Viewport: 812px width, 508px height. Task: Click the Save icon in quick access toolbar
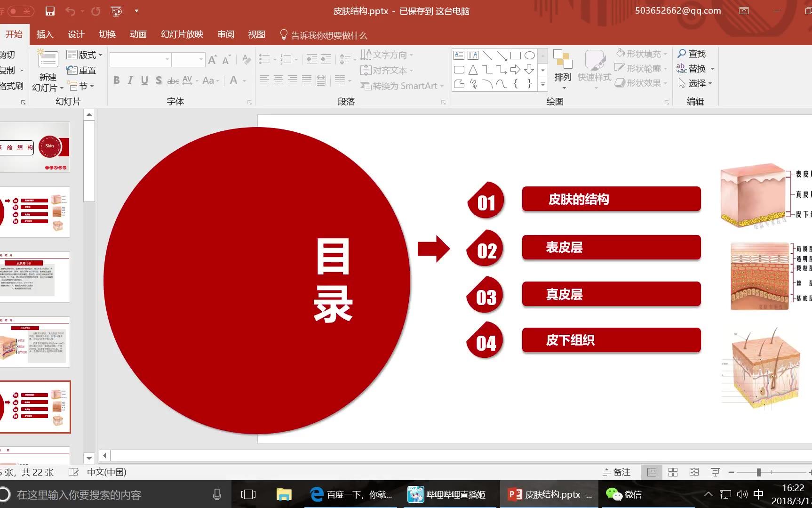coord(50,11)
